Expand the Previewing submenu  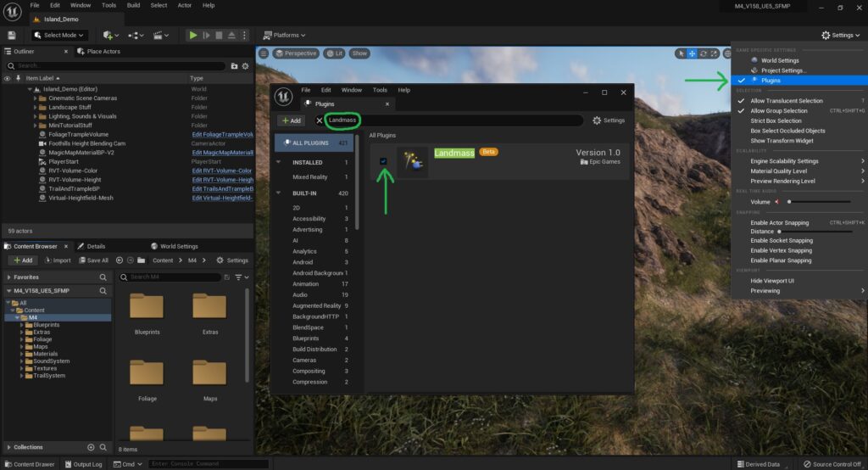click(x=800, y=291)
